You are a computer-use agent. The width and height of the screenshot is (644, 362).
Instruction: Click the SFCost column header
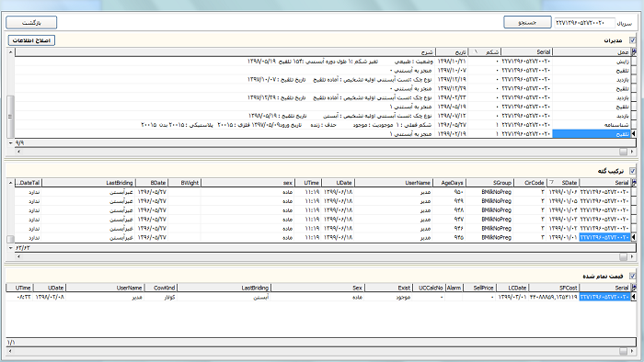(x=554, y=288)
